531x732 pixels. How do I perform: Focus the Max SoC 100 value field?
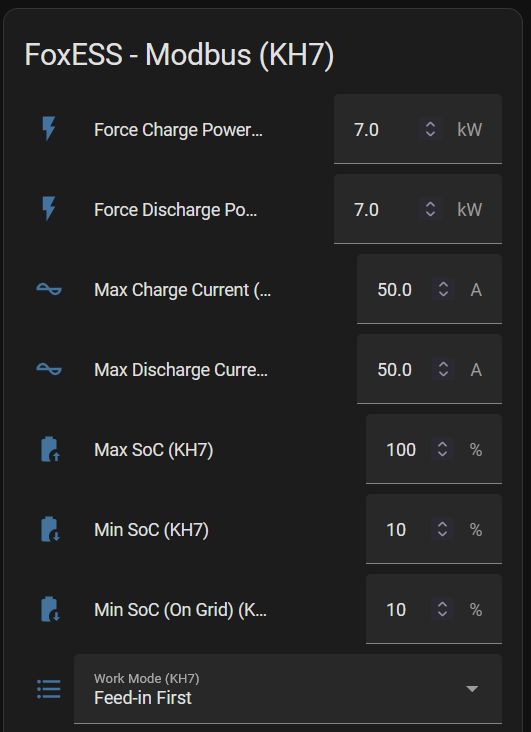pyautogui.click(x=401, y=450)
